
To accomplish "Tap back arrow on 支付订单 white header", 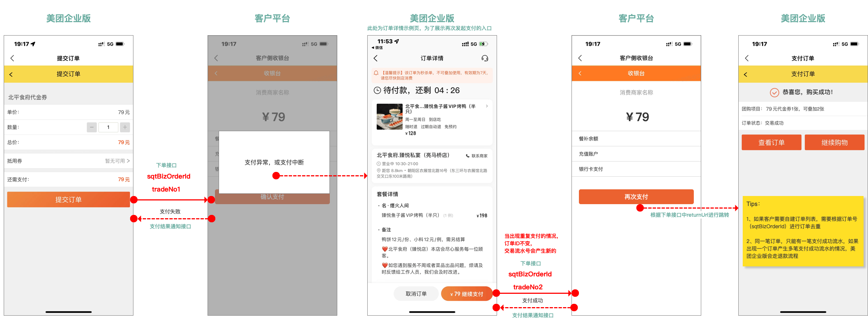I will click(x=747, y=58).
